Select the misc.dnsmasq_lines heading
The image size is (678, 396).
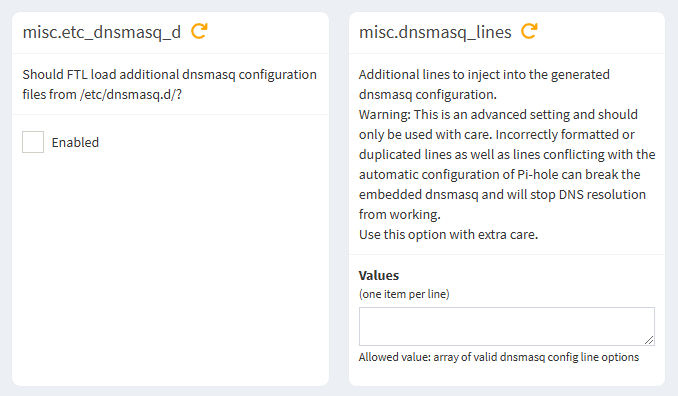pyautogui.click(x=435, y=32)
